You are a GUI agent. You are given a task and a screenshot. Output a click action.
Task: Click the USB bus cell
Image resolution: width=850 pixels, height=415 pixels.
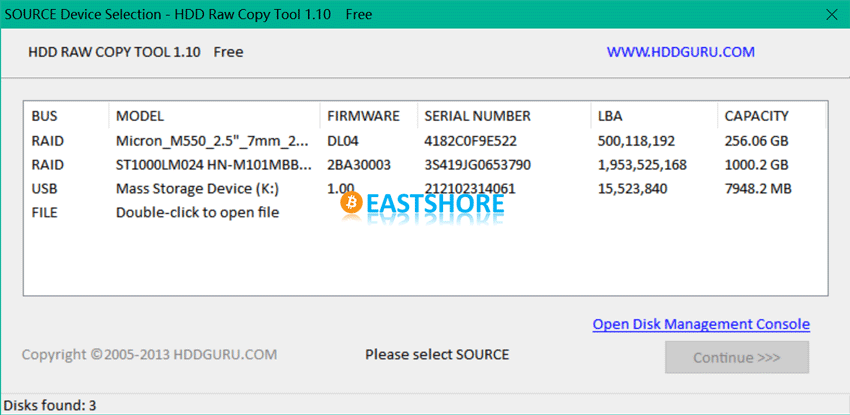[44, 189]
